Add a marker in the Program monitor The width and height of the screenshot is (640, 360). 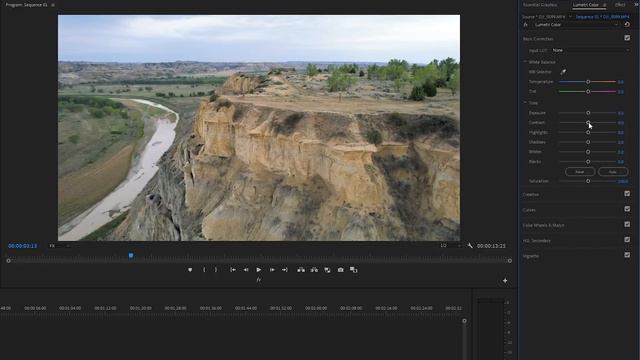[190, 270]
